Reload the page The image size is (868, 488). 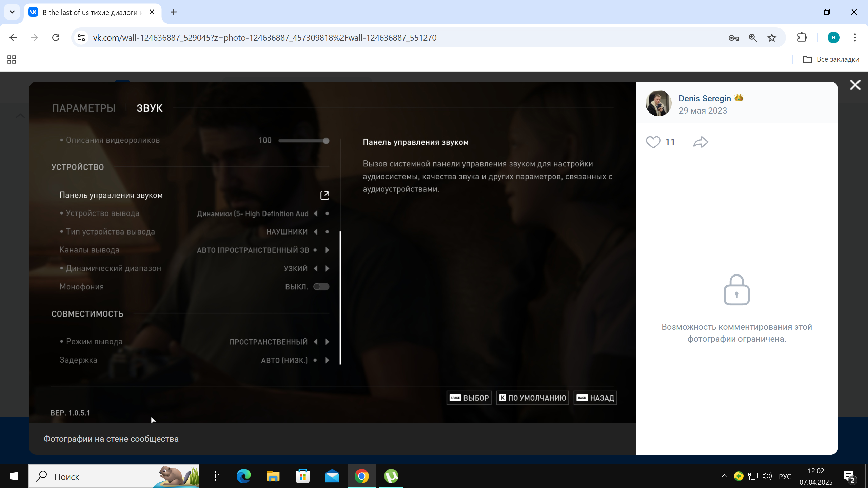[x=56, y=38]
